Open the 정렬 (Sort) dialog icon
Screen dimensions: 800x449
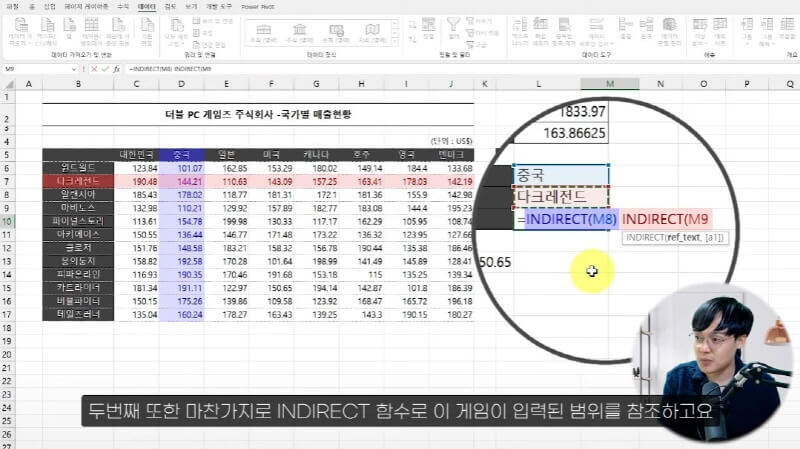pos(429,29)
